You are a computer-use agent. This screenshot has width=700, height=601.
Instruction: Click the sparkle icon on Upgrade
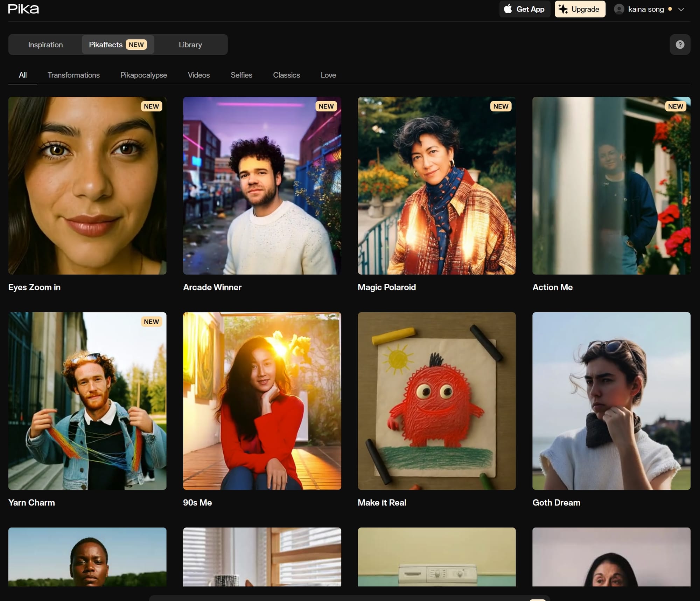563,9
